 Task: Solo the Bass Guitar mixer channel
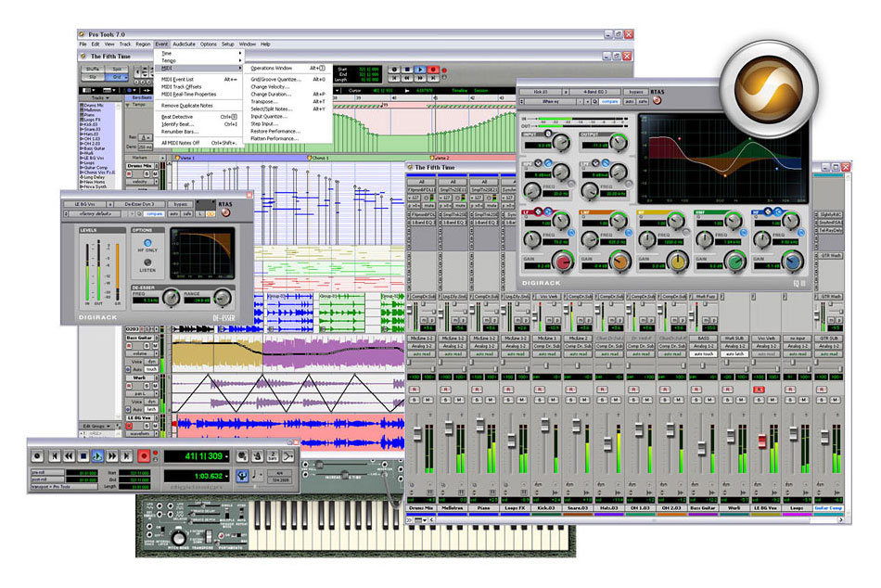(696, 400)
